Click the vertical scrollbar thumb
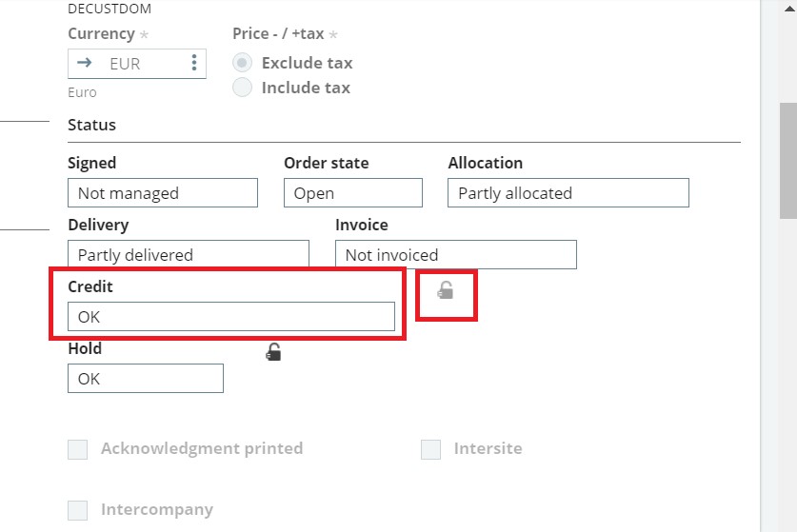The width and height of the screenshot is (797, 532). [788, 161]
